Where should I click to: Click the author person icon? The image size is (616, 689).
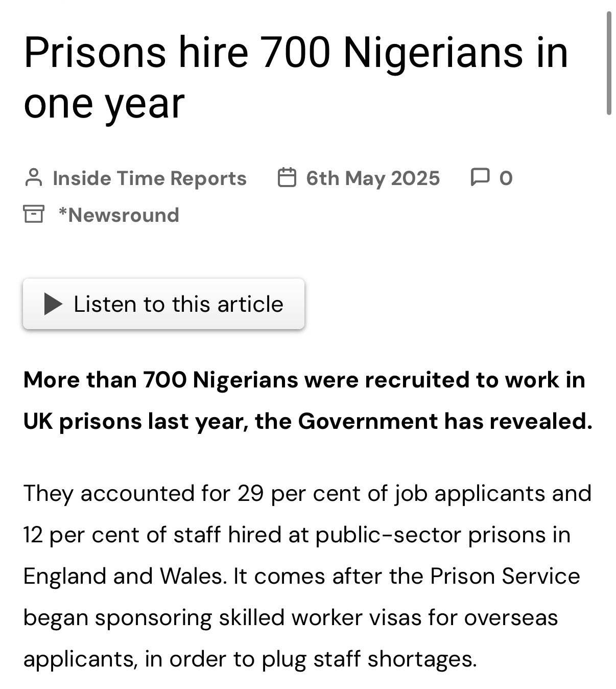[34, 178]
